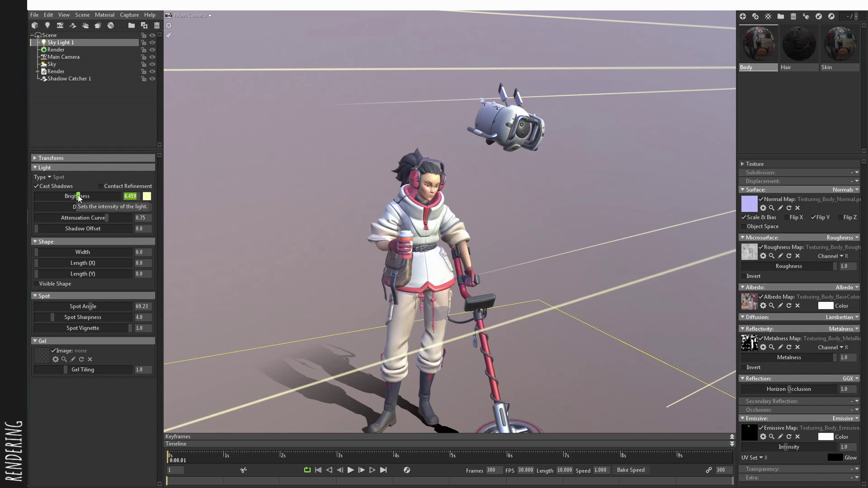Open the Capture menu
This screenshot has height=488, width=868.
pyautogui.click(x=129, y=15)
